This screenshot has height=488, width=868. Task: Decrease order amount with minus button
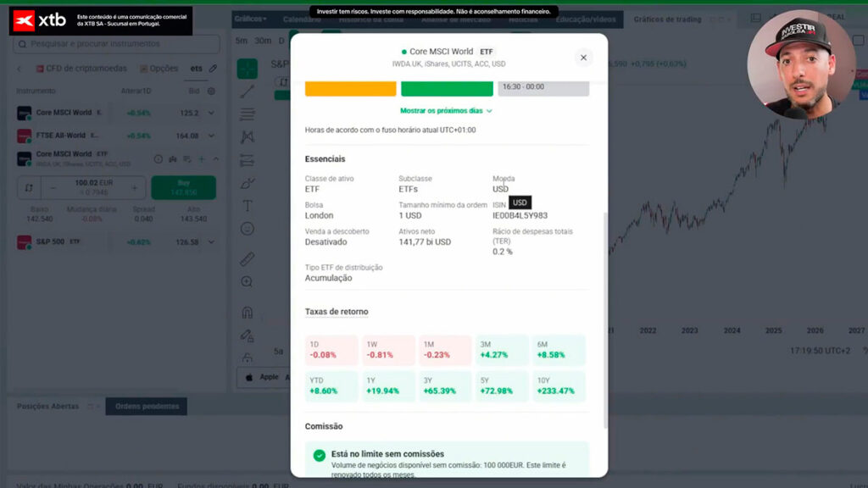tap(53, 188)
